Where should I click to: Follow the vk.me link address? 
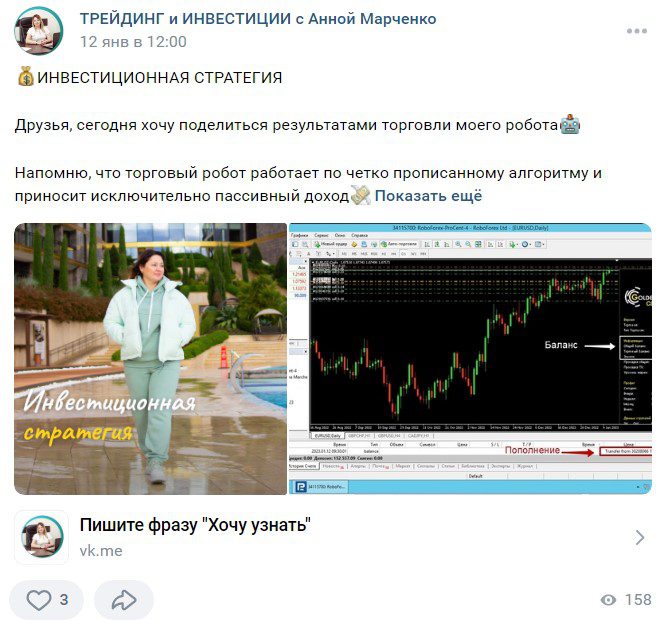tap(101, 551)
